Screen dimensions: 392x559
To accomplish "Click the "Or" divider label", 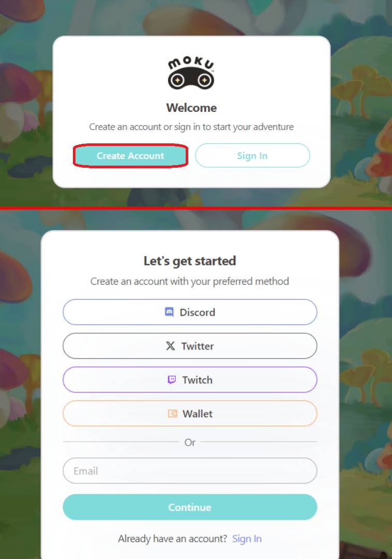I will click(x=190, y=443).
